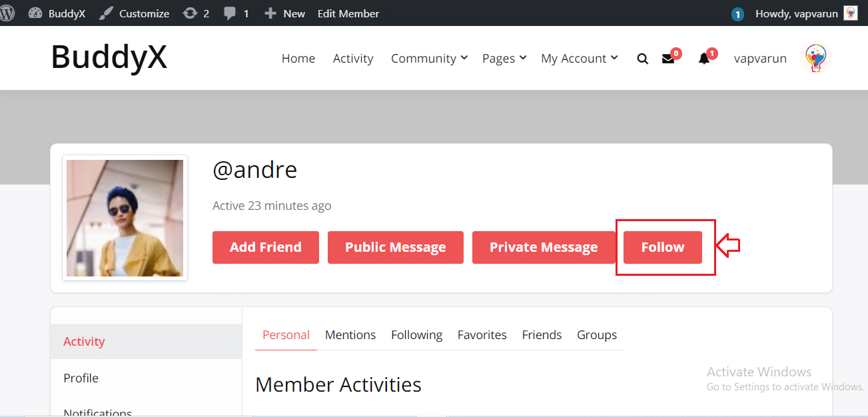Open the messages envelope icon
This screenshot has width=868, height=417.
[667, 59]
